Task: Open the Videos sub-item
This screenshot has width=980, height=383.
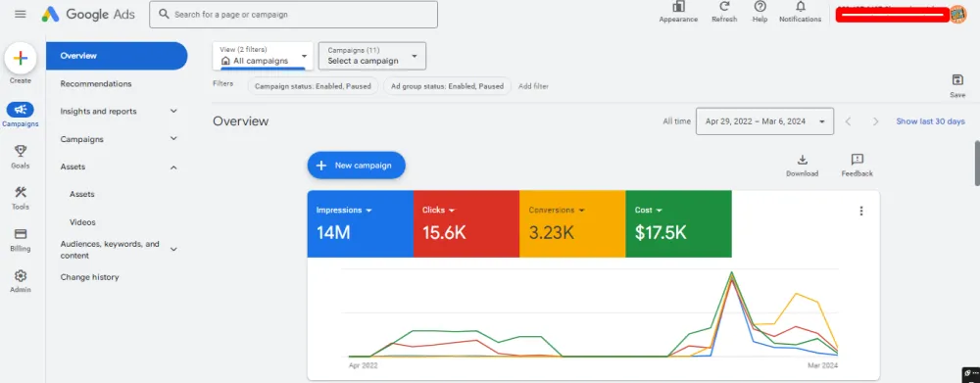Action: point(82,222)
